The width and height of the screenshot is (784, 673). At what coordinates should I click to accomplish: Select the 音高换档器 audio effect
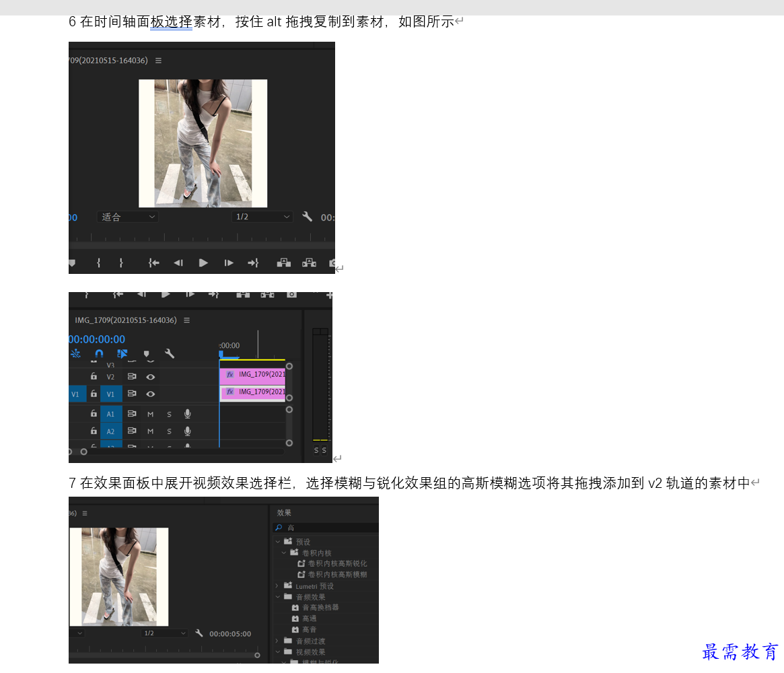coord(320,608)
